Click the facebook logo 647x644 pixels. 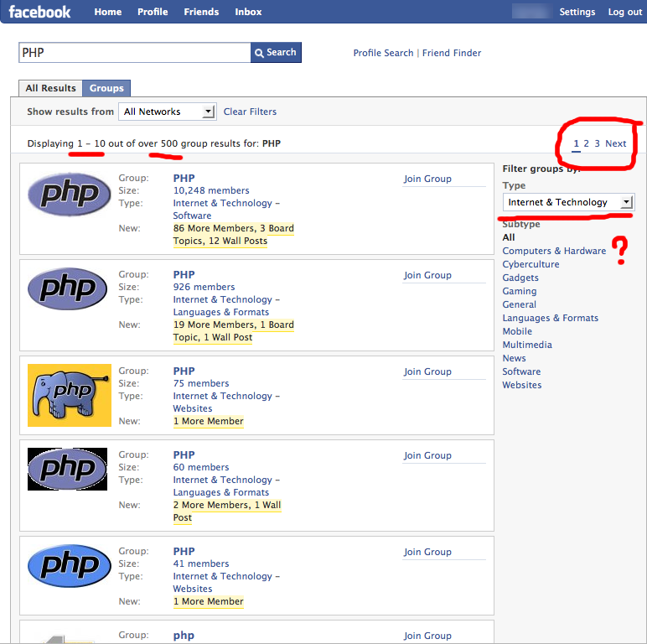tap(39, 12)
